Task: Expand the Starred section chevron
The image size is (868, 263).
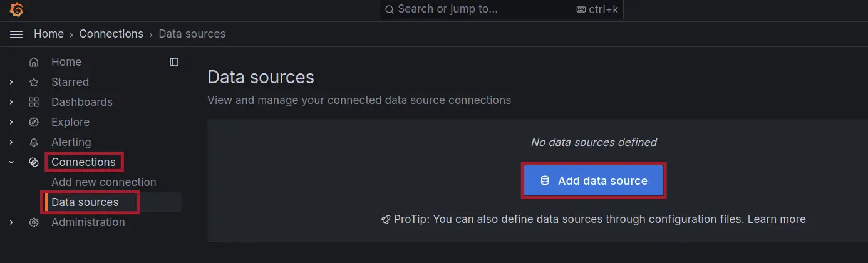Action: pyautogui.click(x=11, y=82)
